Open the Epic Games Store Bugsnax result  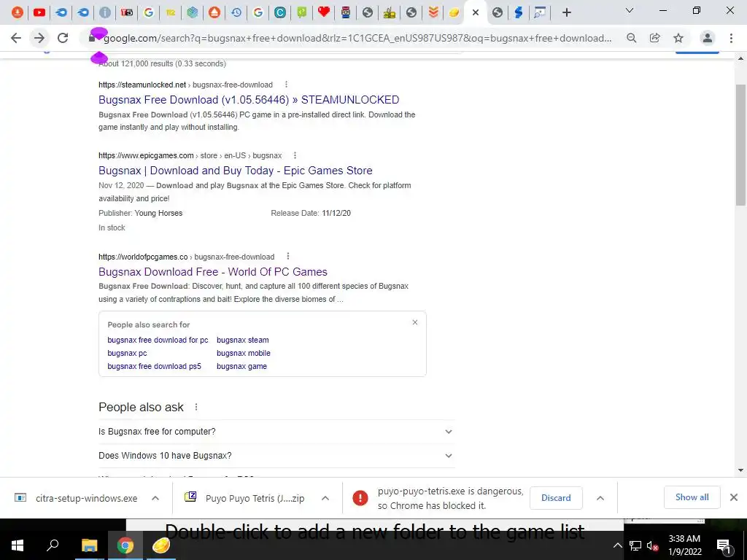(x=236, y=171)
